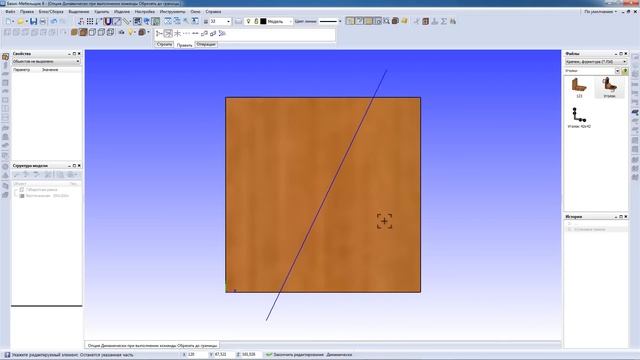Click the zoom magnifier toolbar icon
The width and height of the screenshot is (640, 360).
387,21
